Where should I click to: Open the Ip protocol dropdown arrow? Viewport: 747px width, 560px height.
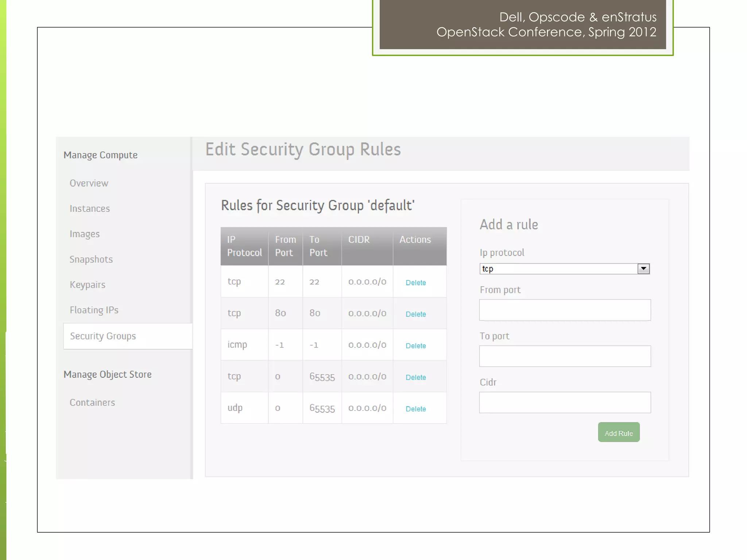coord(643,269)
